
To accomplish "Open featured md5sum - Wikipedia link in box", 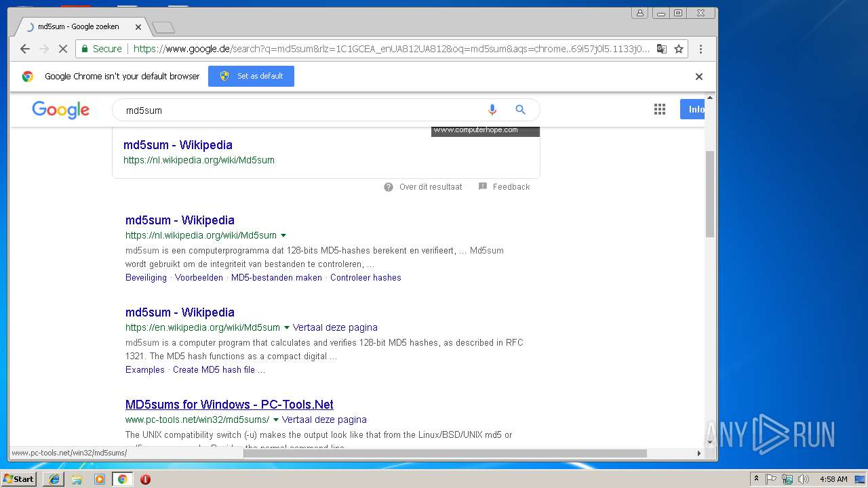I will coord(178,145).
